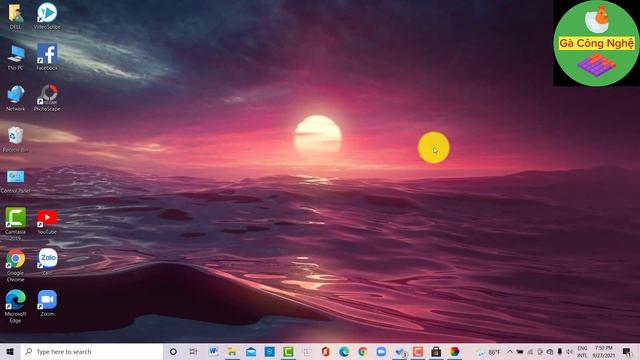Click the Type here to search box
This screenshot has width=640, height=360.
(x=92, y=351)
